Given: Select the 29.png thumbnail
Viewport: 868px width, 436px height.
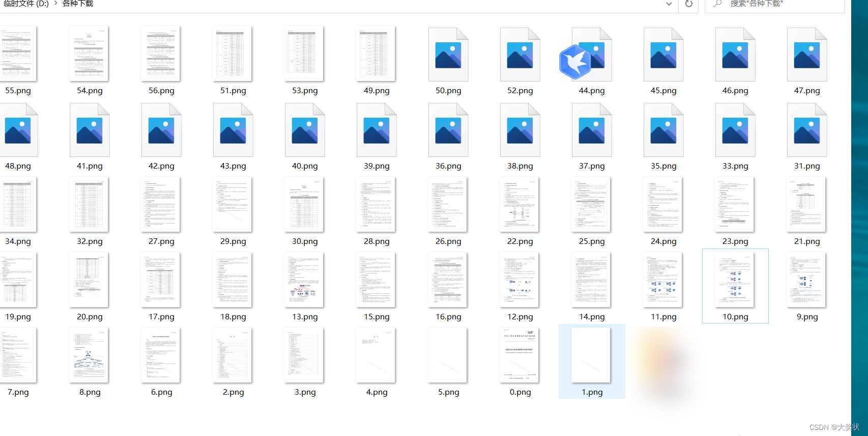Looking at the screenshot, I should (233, 204).
